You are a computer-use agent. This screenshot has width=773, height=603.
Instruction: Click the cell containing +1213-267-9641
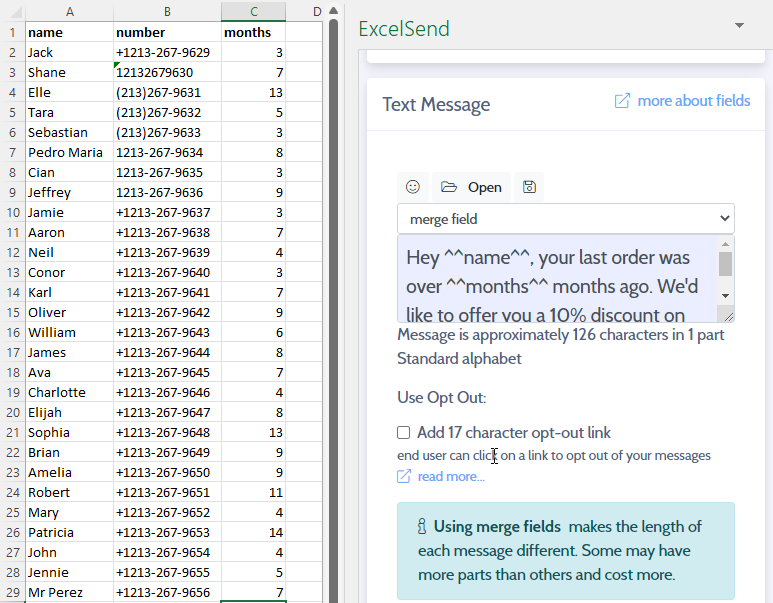tap(168, 292)
